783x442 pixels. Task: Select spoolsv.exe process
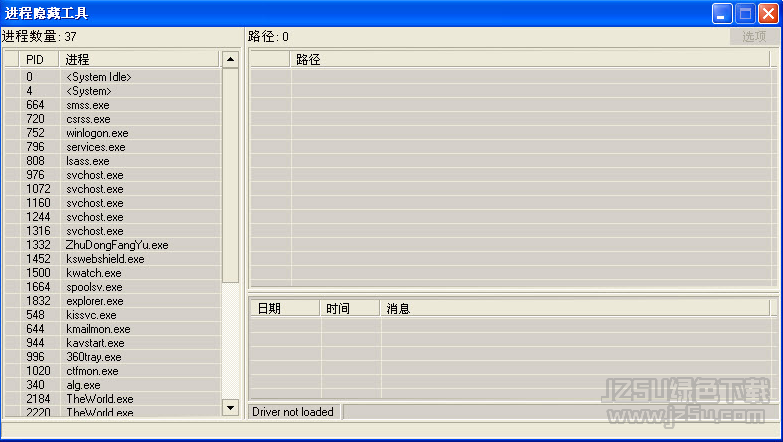[112, 287]
